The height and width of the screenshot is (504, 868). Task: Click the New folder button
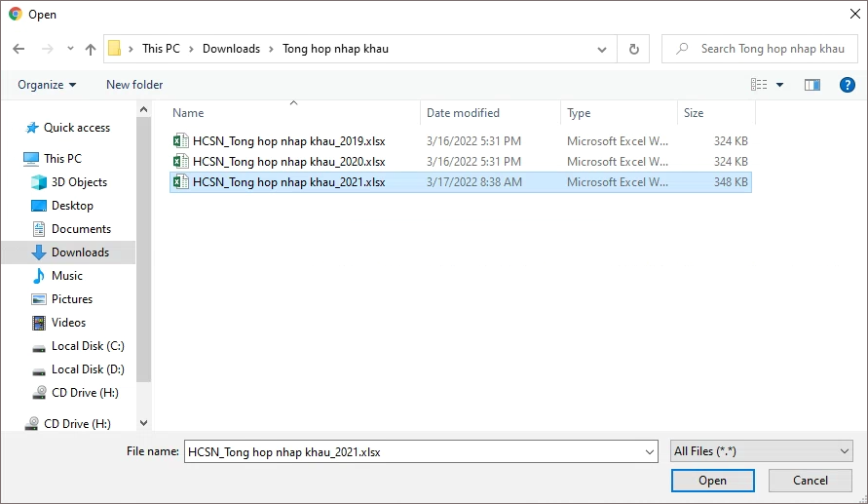click(134, 85)
